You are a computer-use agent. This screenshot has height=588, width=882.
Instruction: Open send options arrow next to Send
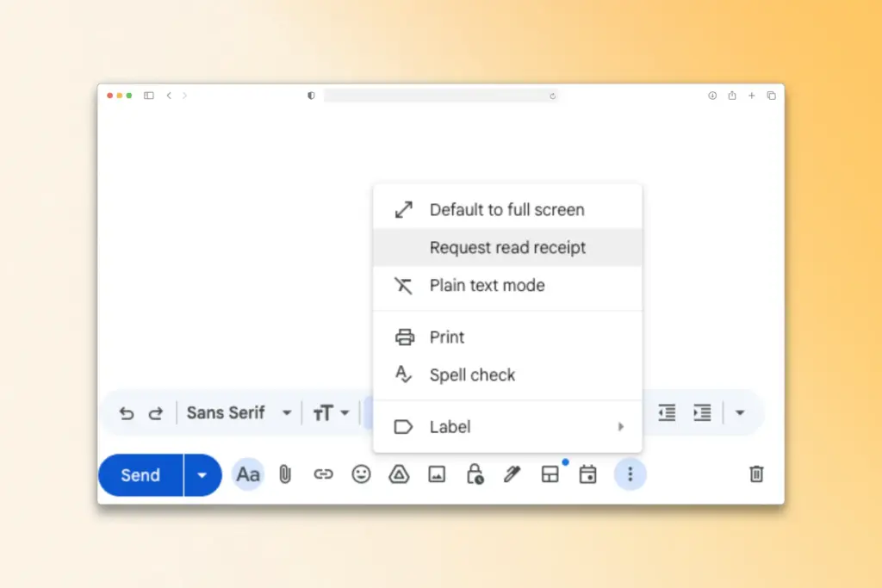(x=202, y=475)
